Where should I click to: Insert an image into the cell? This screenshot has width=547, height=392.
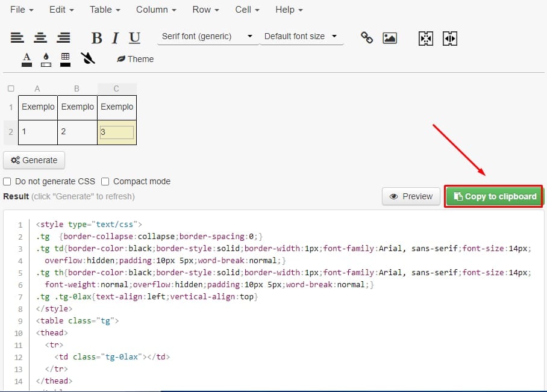point(390,37)
